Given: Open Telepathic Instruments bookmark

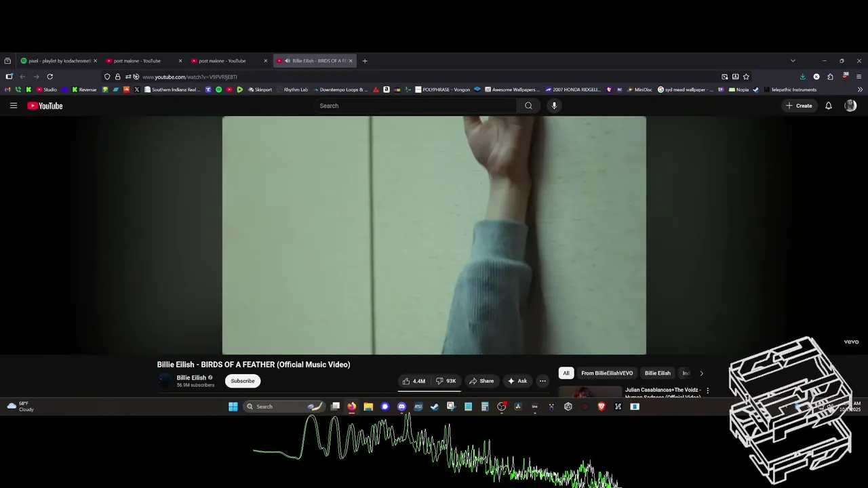Looking at the screenshot, I should click(790, 89).
